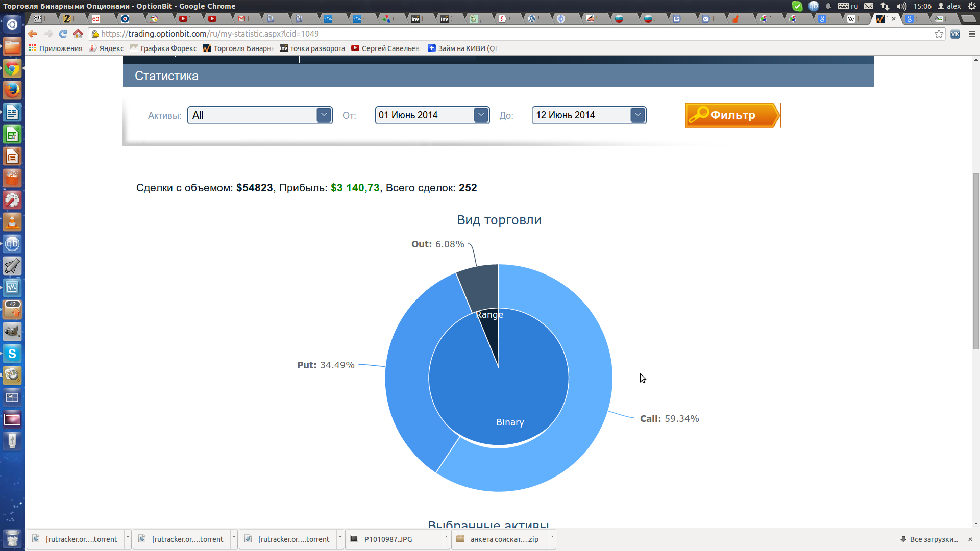Click the VK extension icon

pyautogui.click(x=955, y=34)
